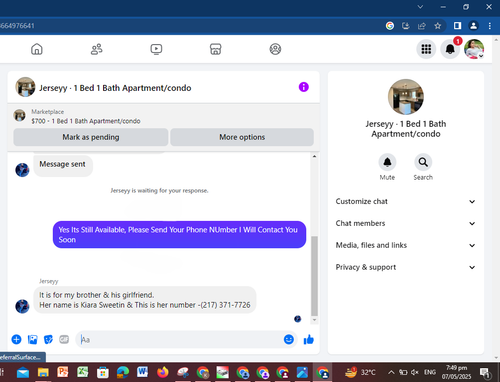Send a thumbs-up like

pyautogui.click(x=309, y=339)
